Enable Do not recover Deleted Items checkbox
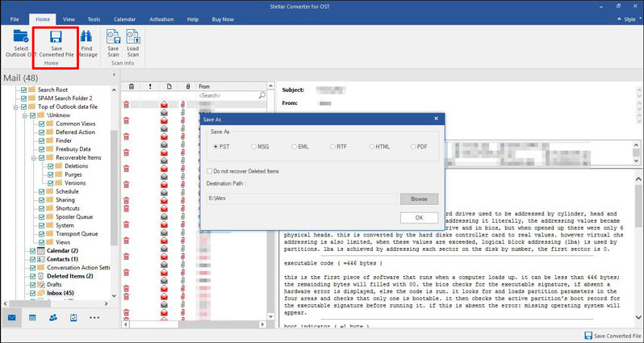 [x=210, y=172]
